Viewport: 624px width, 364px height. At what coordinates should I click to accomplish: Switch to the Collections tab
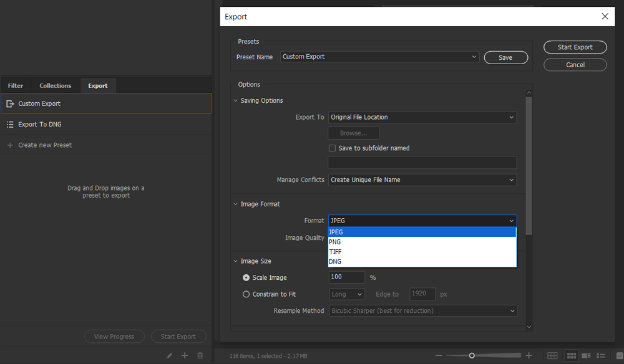56,85
